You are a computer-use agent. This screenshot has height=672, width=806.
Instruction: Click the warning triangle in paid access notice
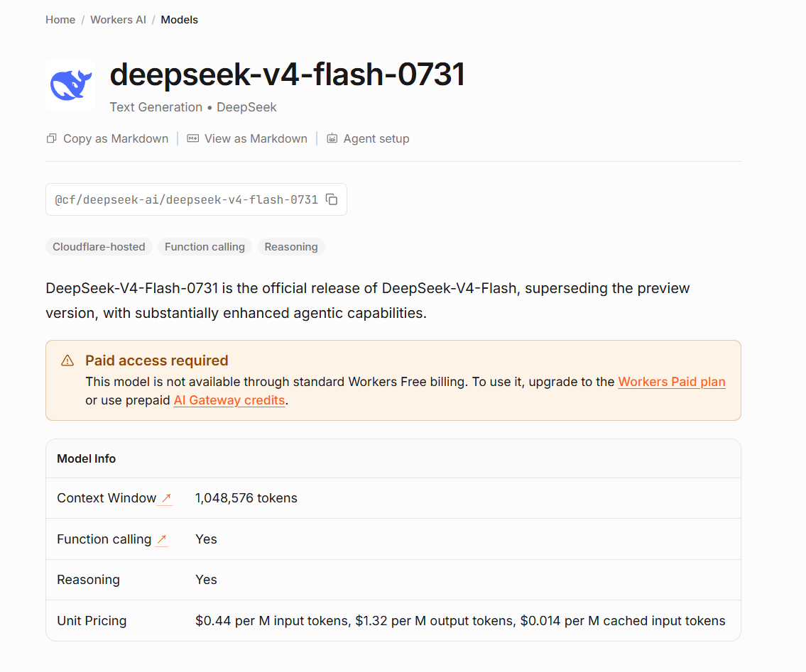67,360
